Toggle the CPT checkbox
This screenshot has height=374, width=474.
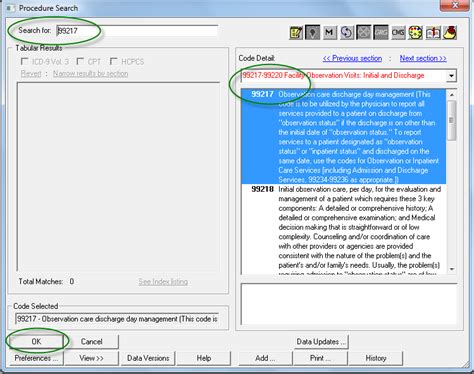(x=80, y=61)
